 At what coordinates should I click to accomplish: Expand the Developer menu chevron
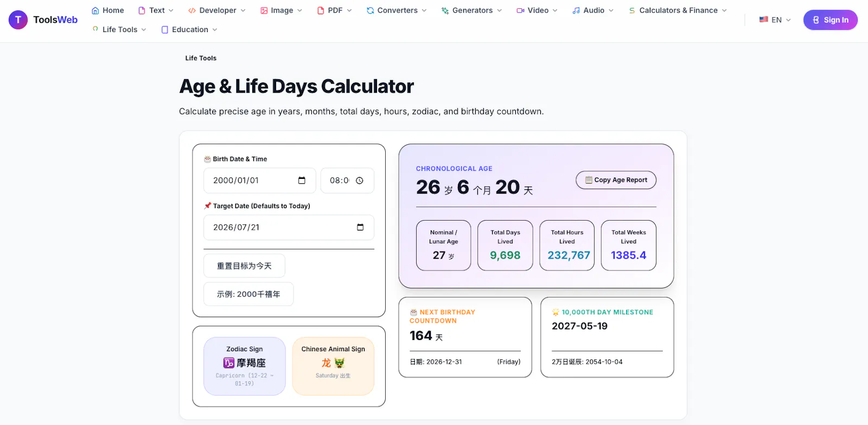click(x=243, y=10)
